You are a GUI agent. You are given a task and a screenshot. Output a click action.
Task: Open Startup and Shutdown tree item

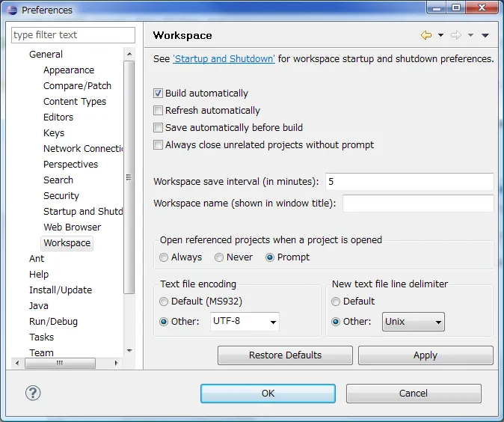[x=83, y=211]
